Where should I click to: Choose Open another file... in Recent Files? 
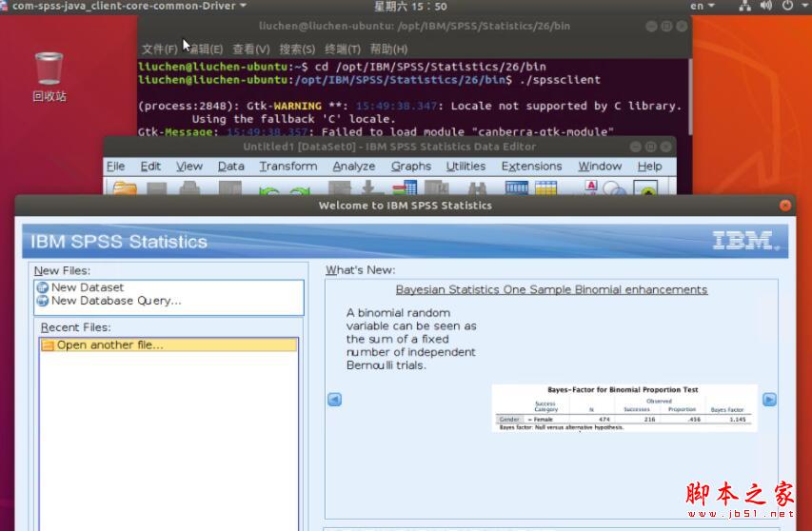168,344
